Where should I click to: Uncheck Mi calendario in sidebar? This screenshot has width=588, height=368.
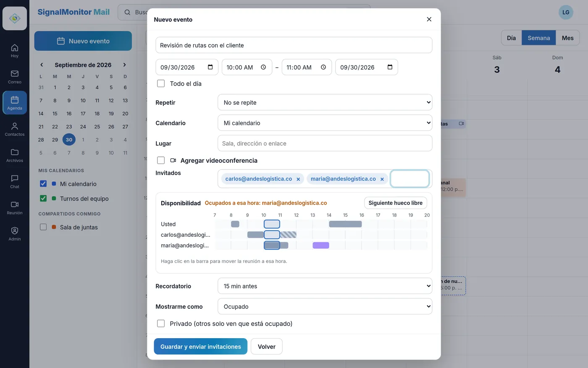43,184
